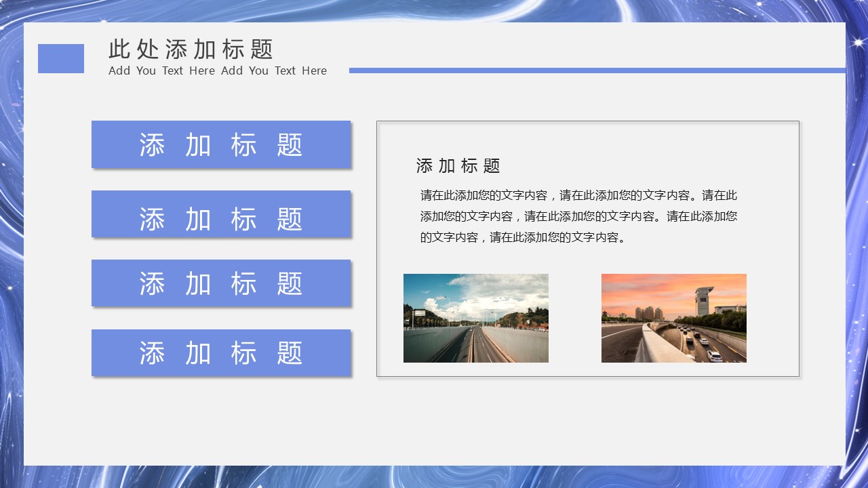Click the 添加标题 heading inside the content box

[x=458, y=166]
